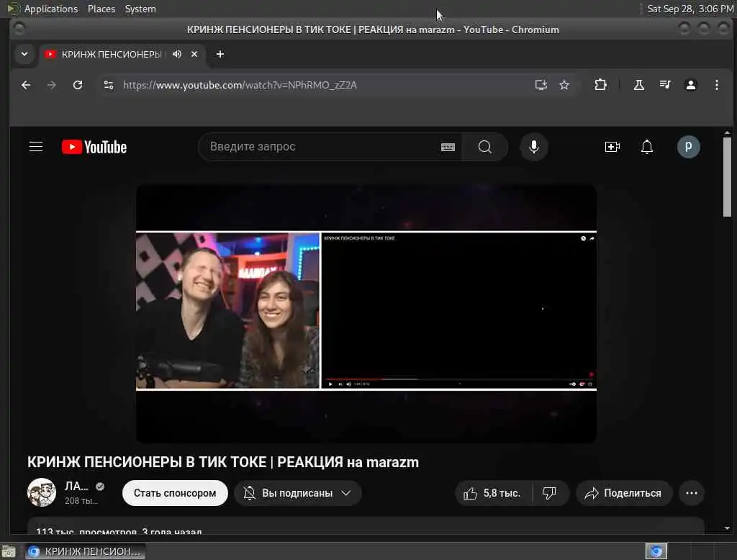Open media controls in toolbar
The height and width of the screenshot is (560, 737).
[x=664, y=85]
